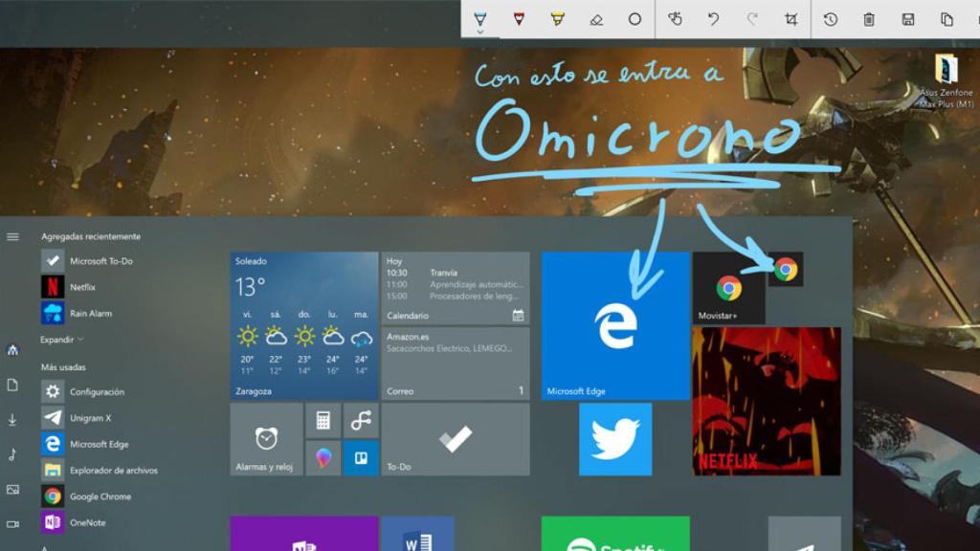Image resolution: width=980 pixels, height=551 pixels.
Task: Select the yellow highlighter tool
Action: [556, 16]
